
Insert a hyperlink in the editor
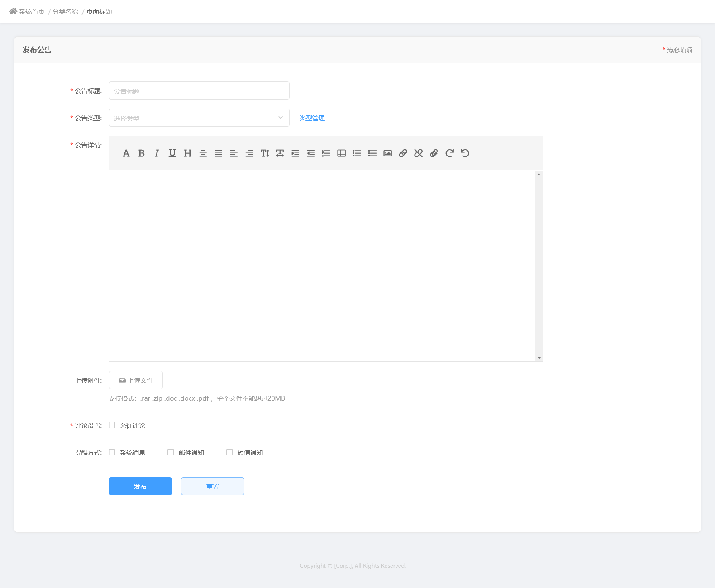click(403, 153)
